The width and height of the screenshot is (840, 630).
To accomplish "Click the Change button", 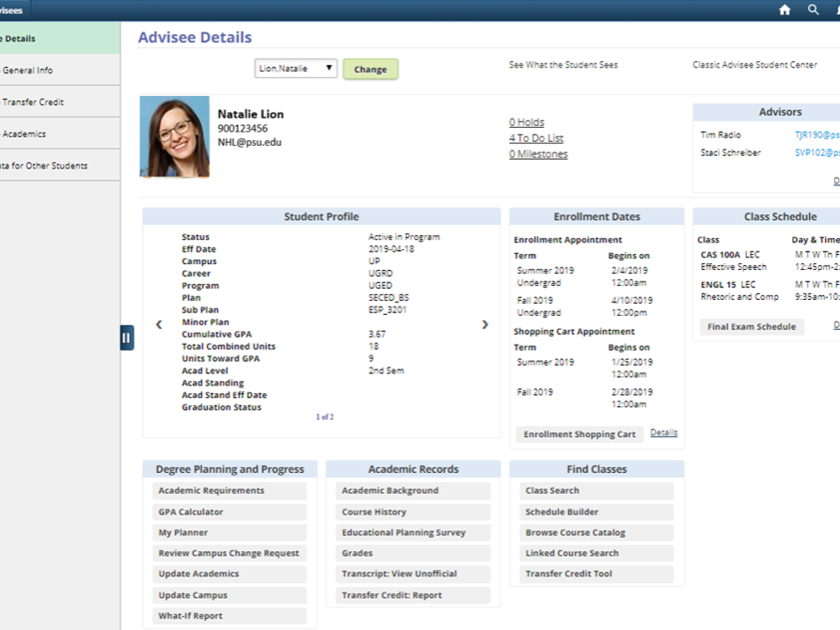I will (x=371, y=69).
